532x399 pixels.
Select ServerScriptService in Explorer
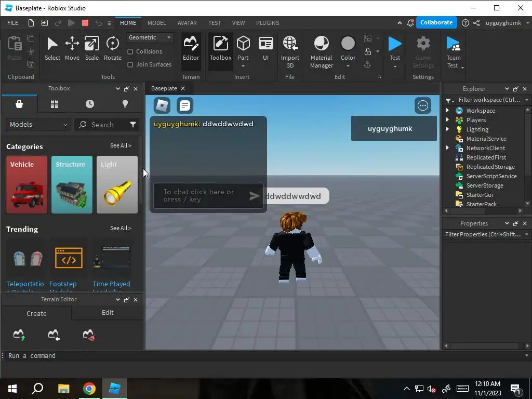[491, 176]
